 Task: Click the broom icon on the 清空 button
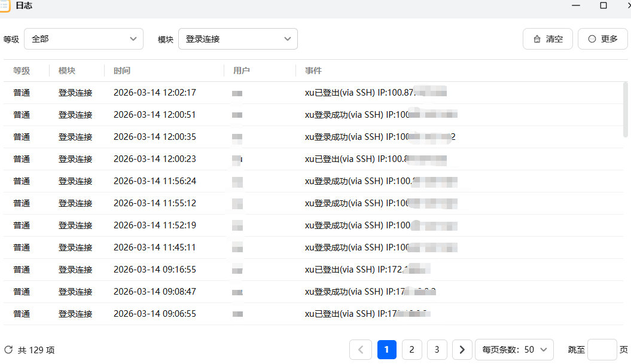pos(537,38)
